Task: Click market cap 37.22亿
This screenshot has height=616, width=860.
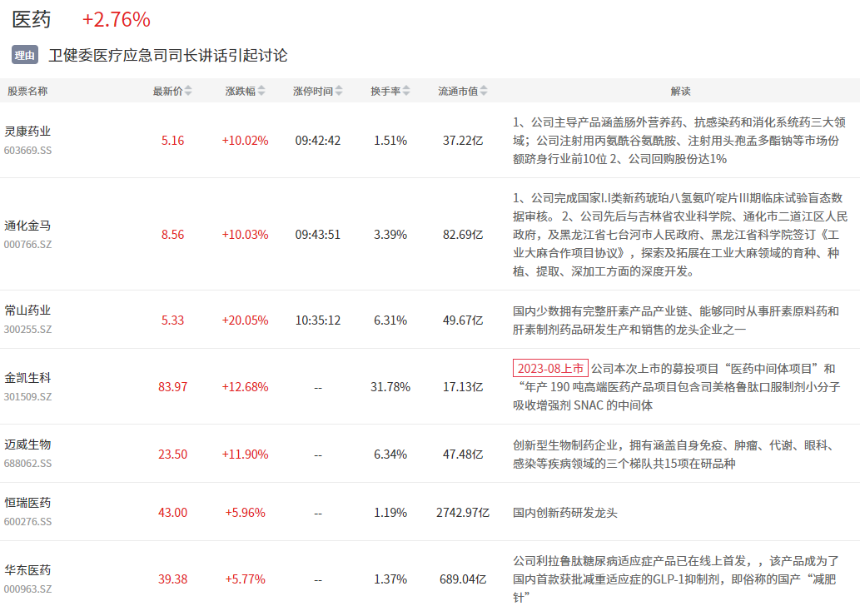Action: pyautogui.click(x=463, y=141)
